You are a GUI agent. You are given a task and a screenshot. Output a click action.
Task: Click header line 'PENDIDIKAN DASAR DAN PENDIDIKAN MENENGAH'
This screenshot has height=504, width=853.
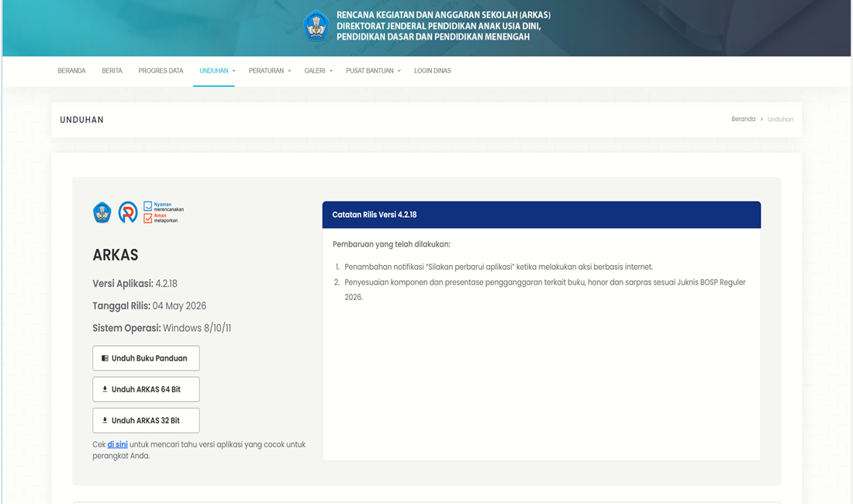433,37
